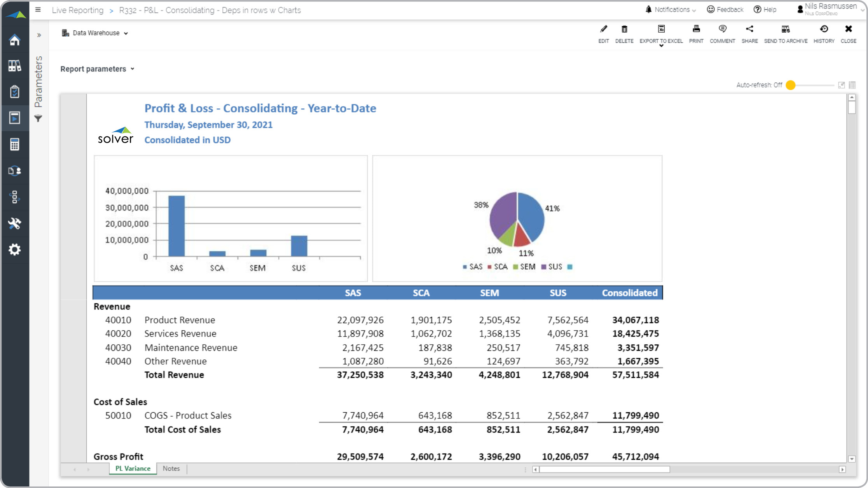Expand the Parameters side panel
The height and width of the screenshot is (488, 868).
(39, 35)
